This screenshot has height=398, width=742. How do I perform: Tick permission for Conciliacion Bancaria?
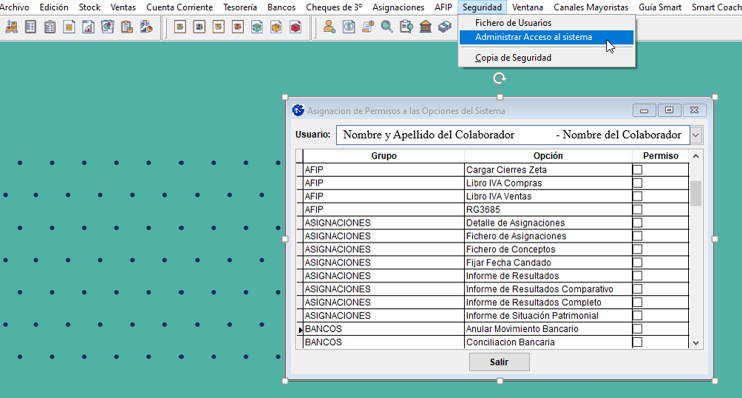pos(637,342)
